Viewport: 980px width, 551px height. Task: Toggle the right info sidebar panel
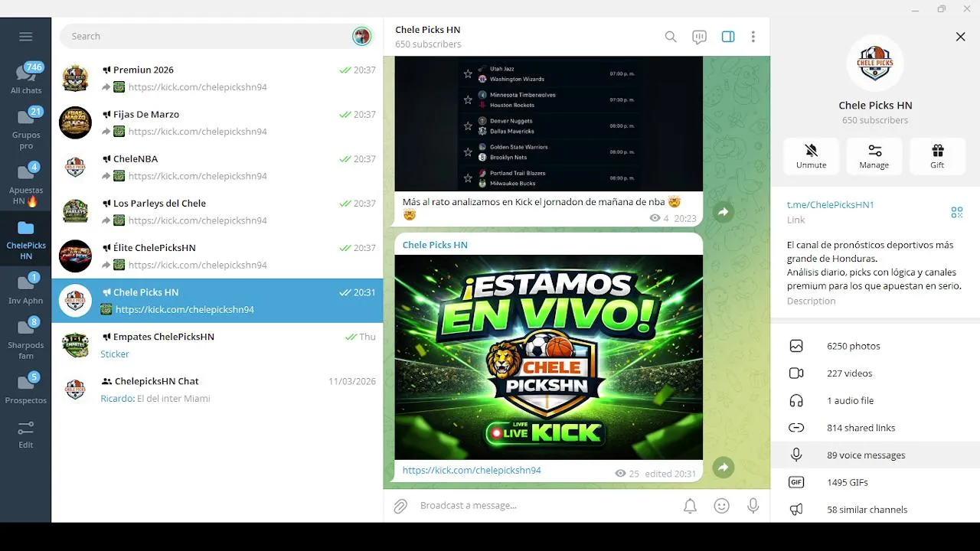click(728, 37)
